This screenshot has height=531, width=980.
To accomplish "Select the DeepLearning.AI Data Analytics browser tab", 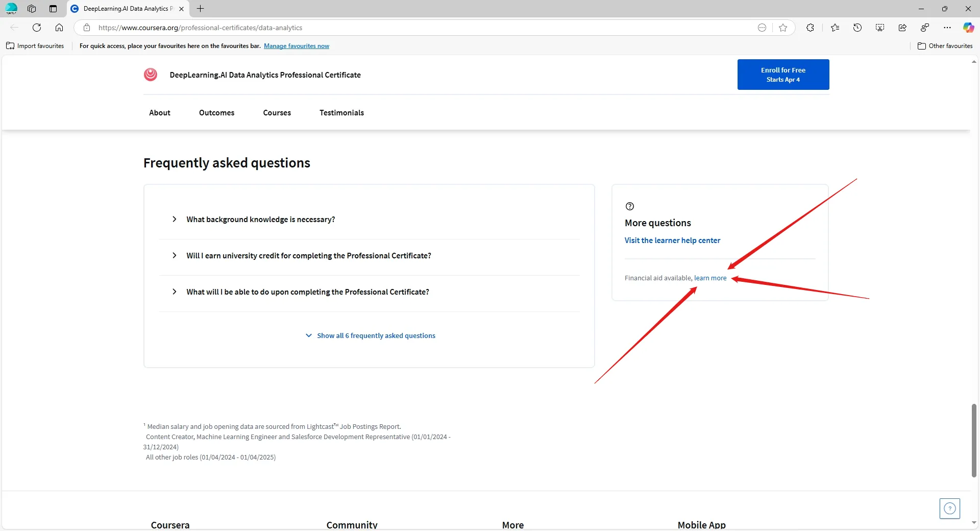I will 128,9.
